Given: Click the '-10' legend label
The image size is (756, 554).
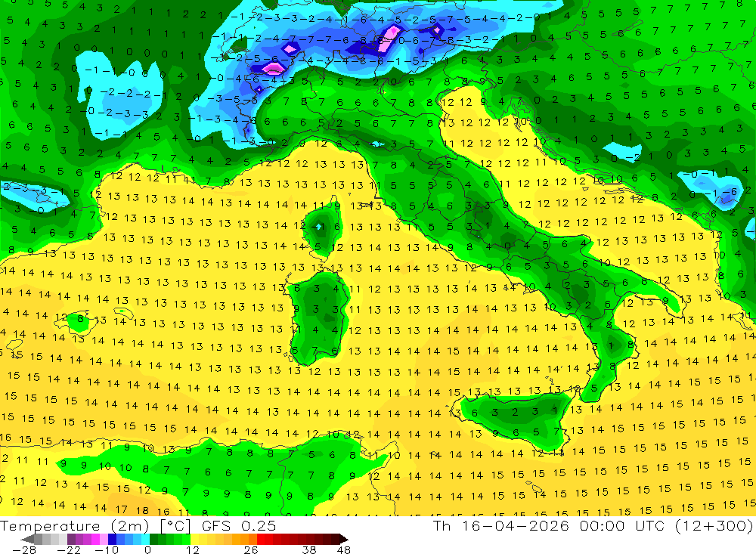Looking at the screenshot, I should [x=107, y=550].
